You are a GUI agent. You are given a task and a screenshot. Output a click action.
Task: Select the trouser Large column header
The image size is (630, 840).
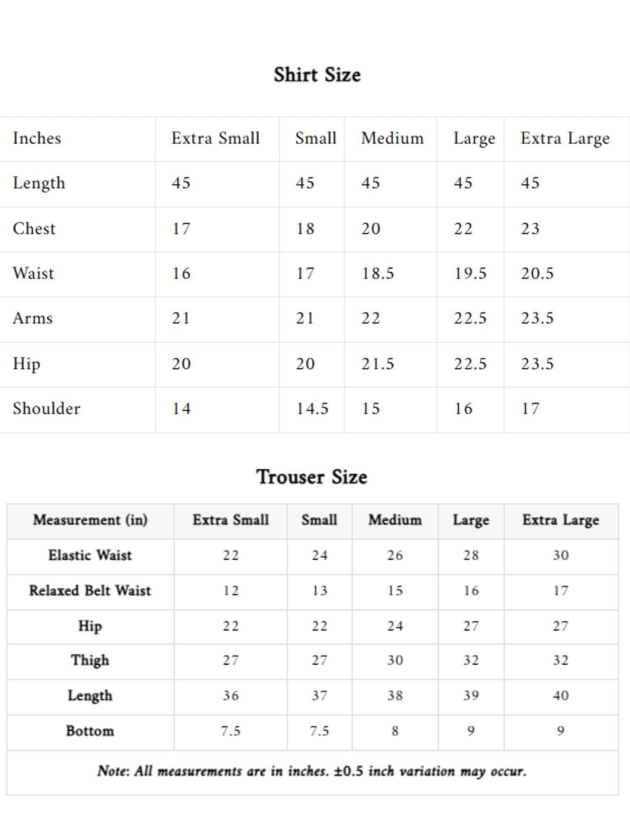tap(471, 520)
